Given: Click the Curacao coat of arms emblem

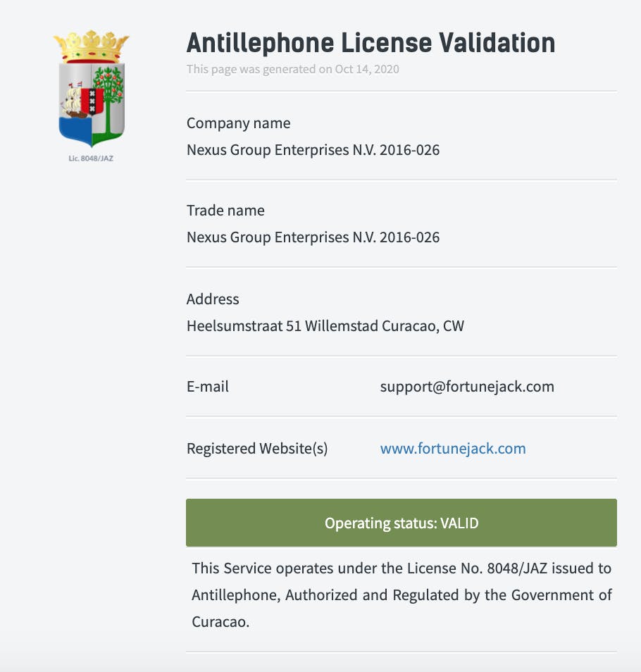Looking at the screenshot, I should [x=91, y=89].
